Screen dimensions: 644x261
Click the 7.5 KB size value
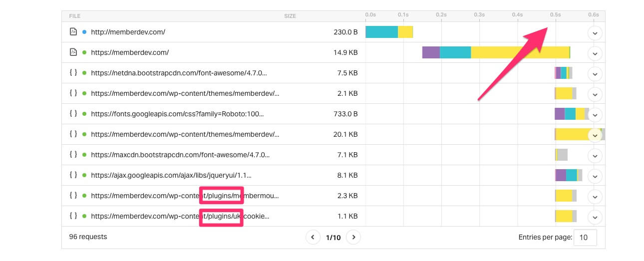[348, 73]
